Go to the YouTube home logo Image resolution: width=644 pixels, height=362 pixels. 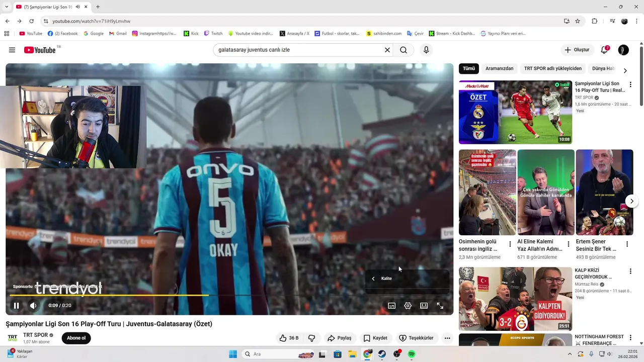click(x=40, y=50)
